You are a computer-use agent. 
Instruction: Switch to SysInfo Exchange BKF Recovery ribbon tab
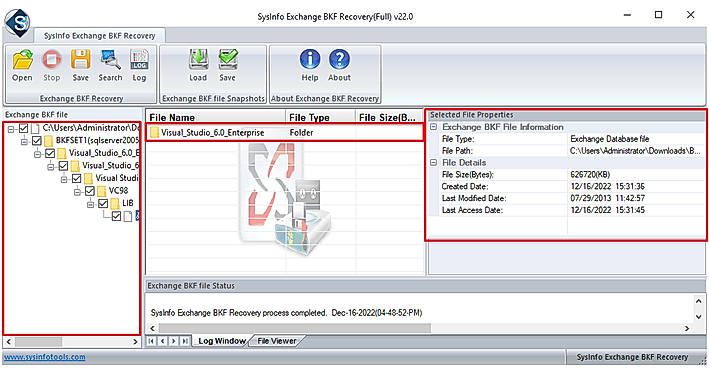tap(99, 36)
